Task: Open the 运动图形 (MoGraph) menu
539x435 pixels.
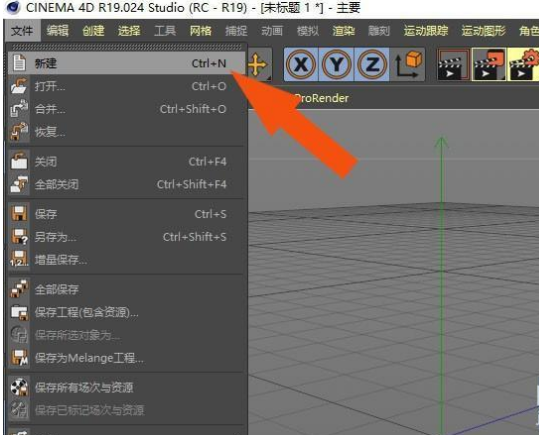Action: pyautogui.click(x=483, y=31)
